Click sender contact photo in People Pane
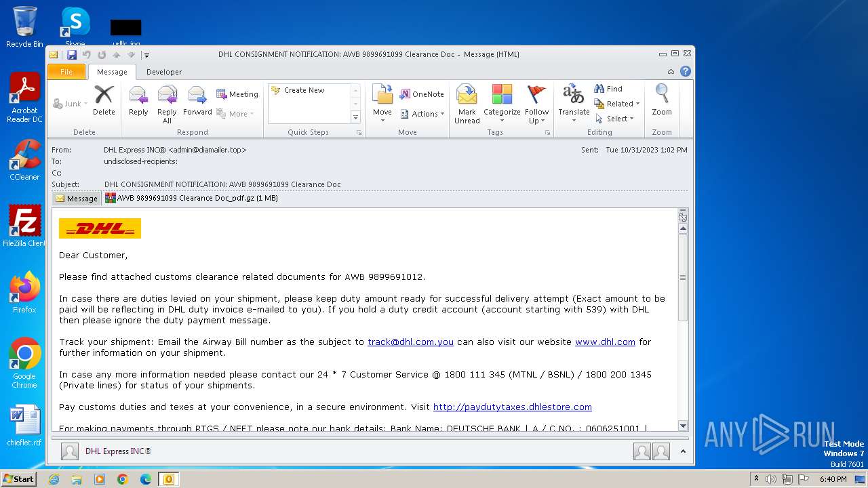Screen dimensions: 868x488 [70, 451]
